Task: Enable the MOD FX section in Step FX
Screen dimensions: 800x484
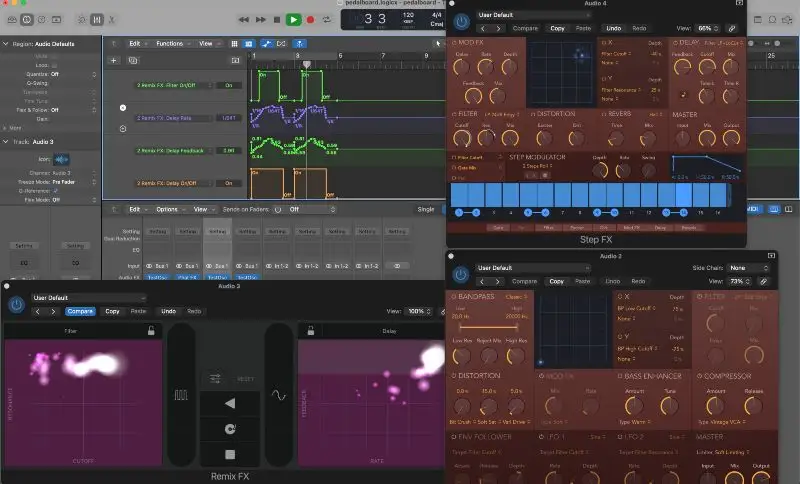Action: click(453, 43)
